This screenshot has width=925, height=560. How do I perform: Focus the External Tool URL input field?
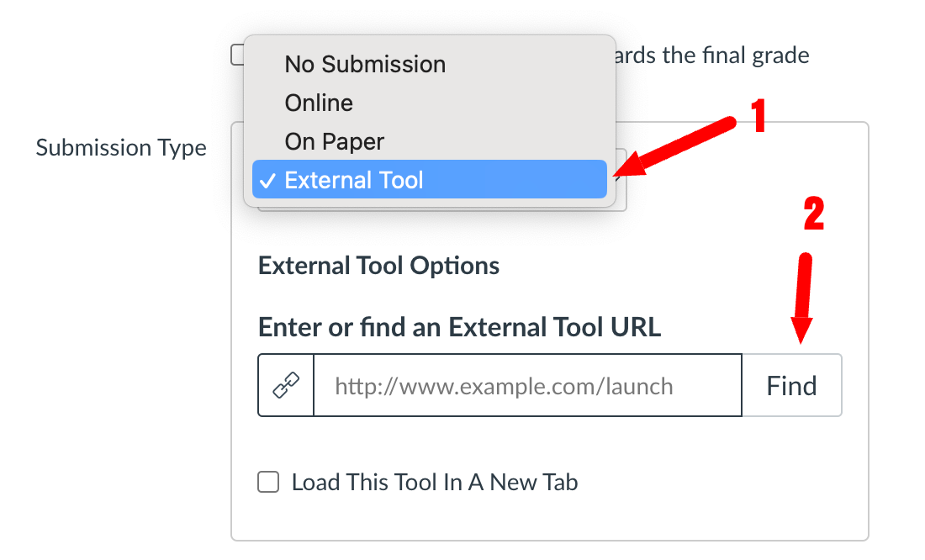click(x=527, y=385)
